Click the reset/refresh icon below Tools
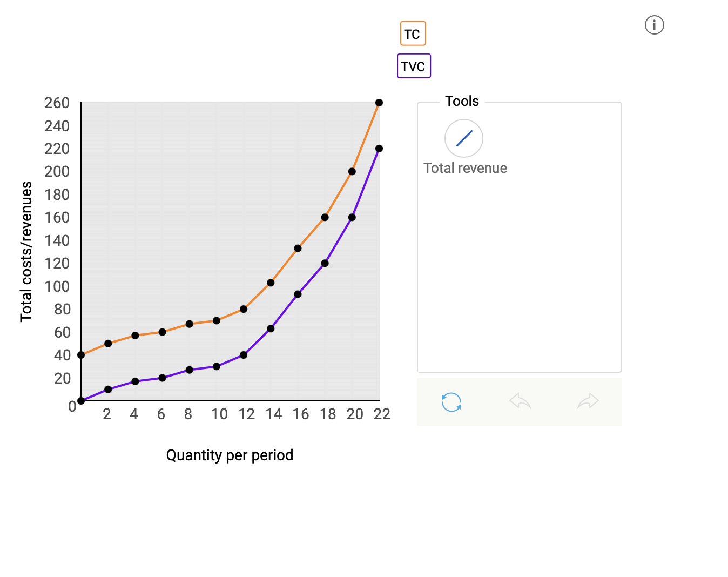 click(451, 401)
